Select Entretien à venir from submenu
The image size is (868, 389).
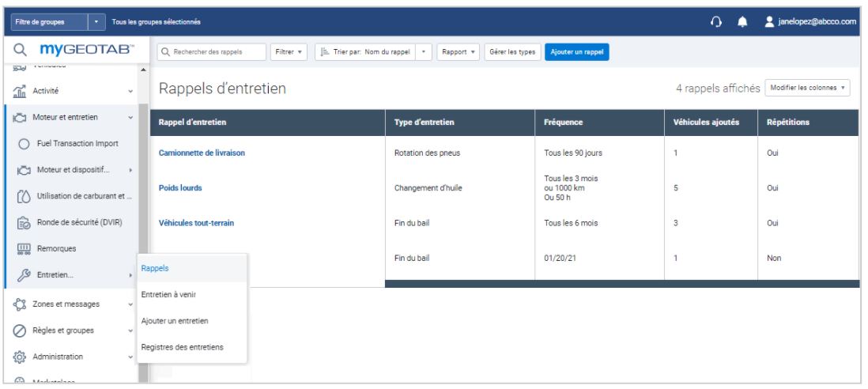tap(168, 295)
